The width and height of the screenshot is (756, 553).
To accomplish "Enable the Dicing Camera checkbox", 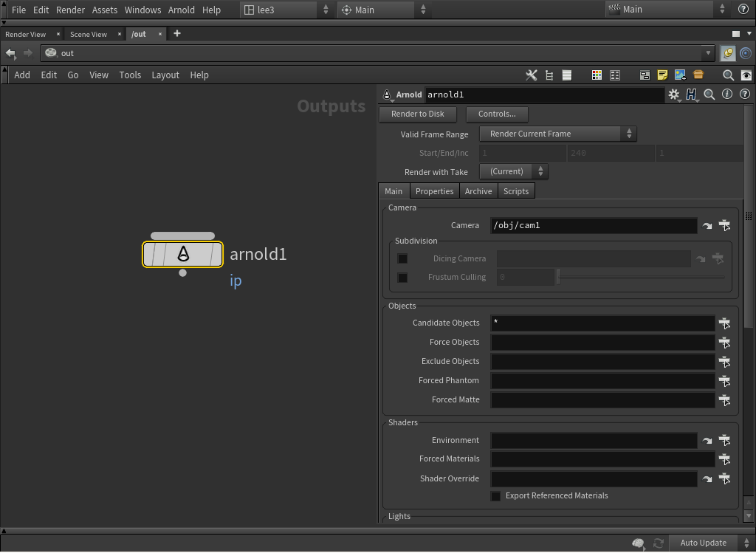I will tap(402, 258).
